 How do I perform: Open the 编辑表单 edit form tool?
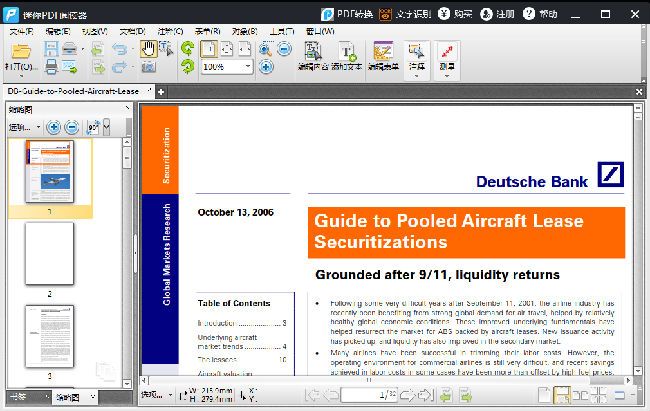point(383,56)
